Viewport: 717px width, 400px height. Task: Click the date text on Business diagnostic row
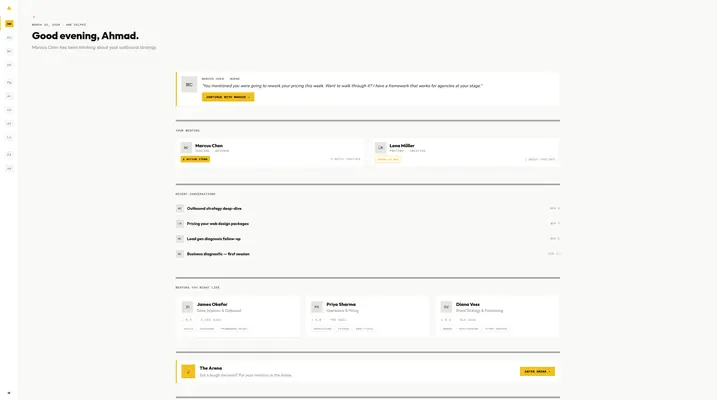(x=554, y=254)
